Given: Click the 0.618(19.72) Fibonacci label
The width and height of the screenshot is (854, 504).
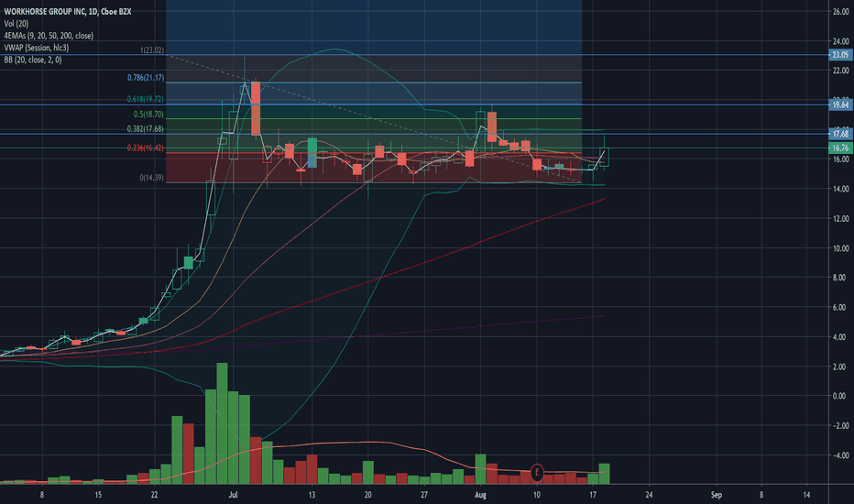Looking at the screenshot, I should [x=146, y=99].
